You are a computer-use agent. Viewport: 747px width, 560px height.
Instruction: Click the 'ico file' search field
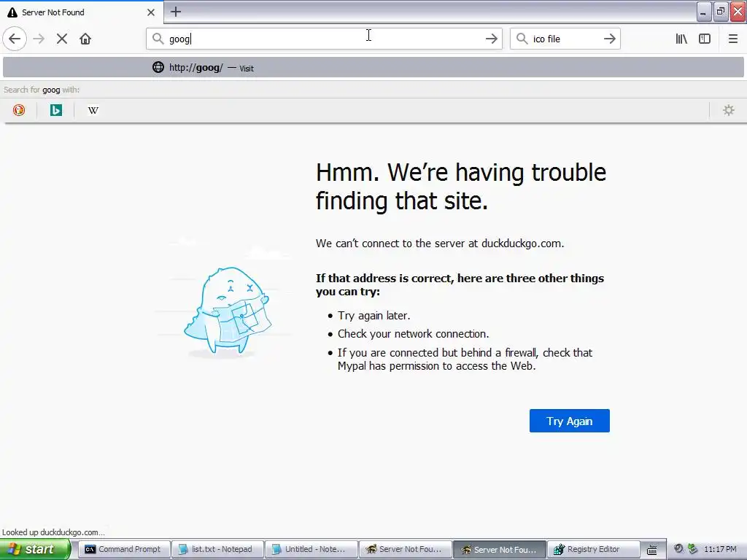click(565, 39)
